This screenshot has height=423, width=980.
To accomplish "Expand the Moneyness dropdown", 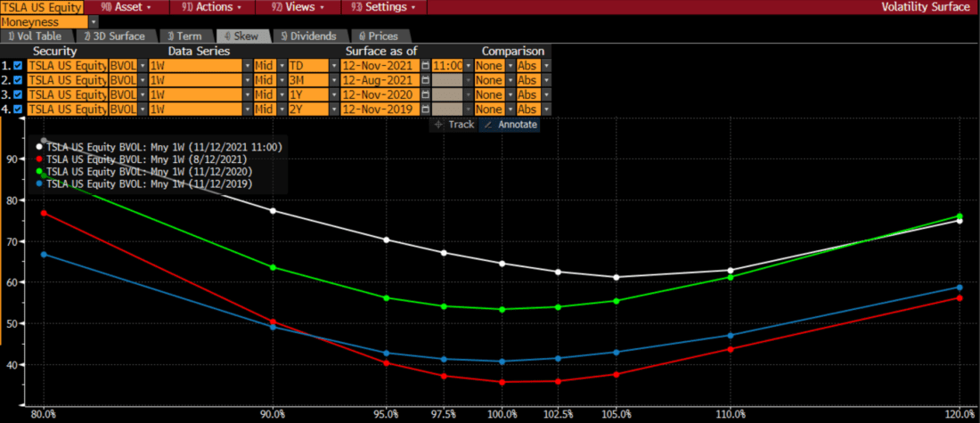I will pos(94,22).
